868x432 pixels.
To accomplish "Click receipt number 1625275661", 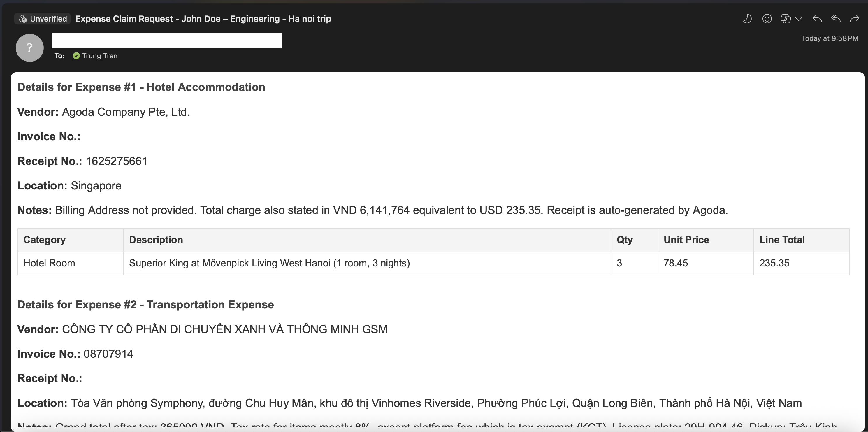I will [117, 161].
